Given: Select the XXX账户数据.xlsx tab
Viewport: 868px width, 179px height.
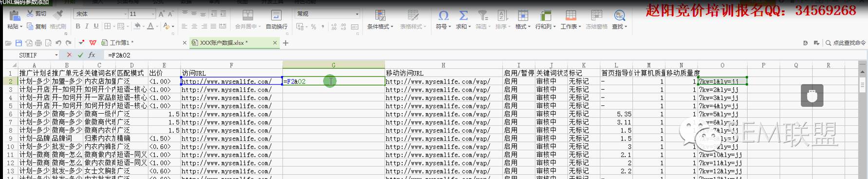Looking at the screenshot, I should click(223, 43).
